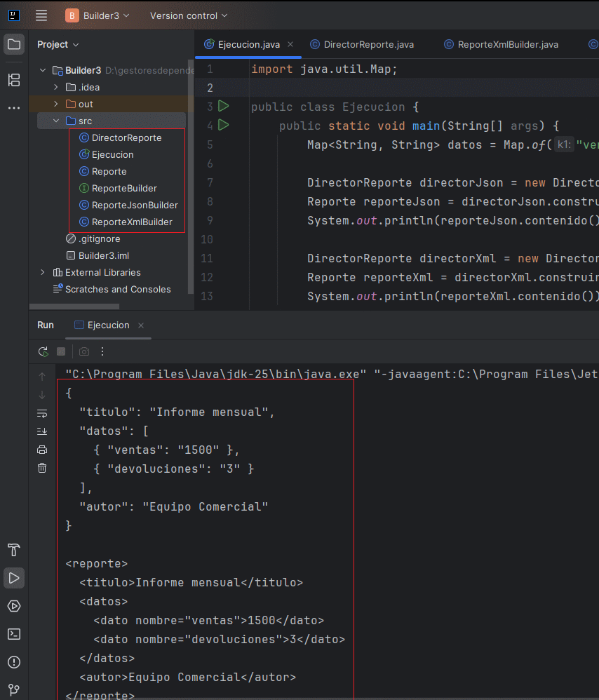The width and height of the screenshot is (599, 700).
Task: Open the main hamburger menu
Action: [x=41, y=15]
